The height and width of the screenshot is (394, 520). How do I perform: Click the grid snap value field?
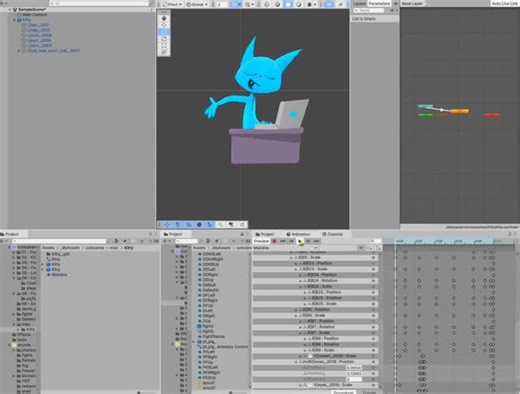pos(221,4)
